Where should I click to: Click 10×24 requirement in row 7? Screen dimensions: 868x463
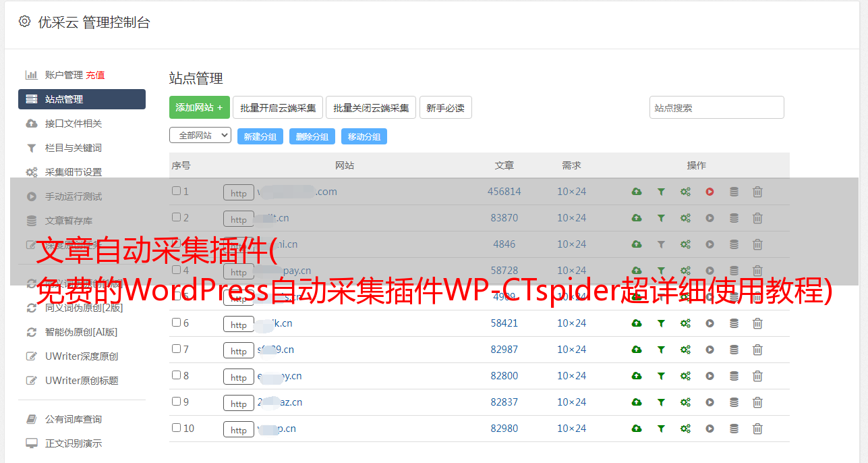point(572,350)
